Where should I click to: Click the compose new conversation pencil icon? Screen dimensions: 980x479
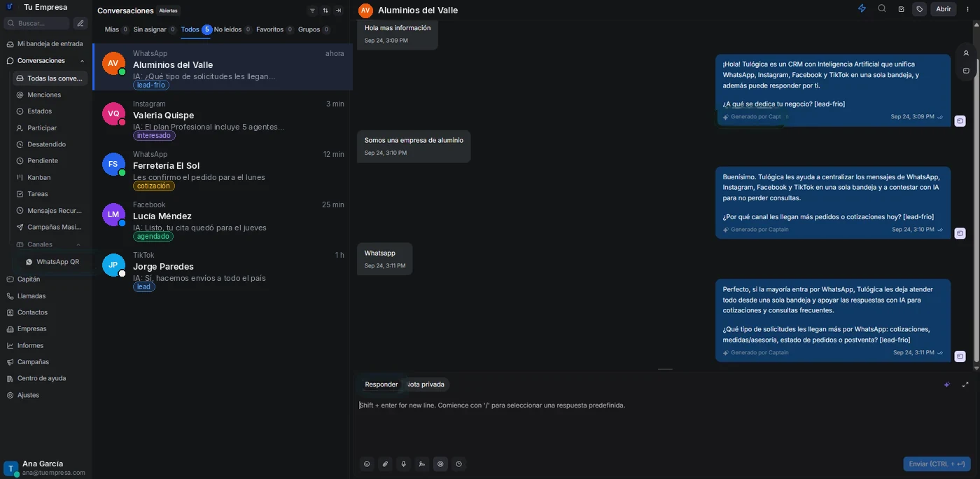(80, 23)
